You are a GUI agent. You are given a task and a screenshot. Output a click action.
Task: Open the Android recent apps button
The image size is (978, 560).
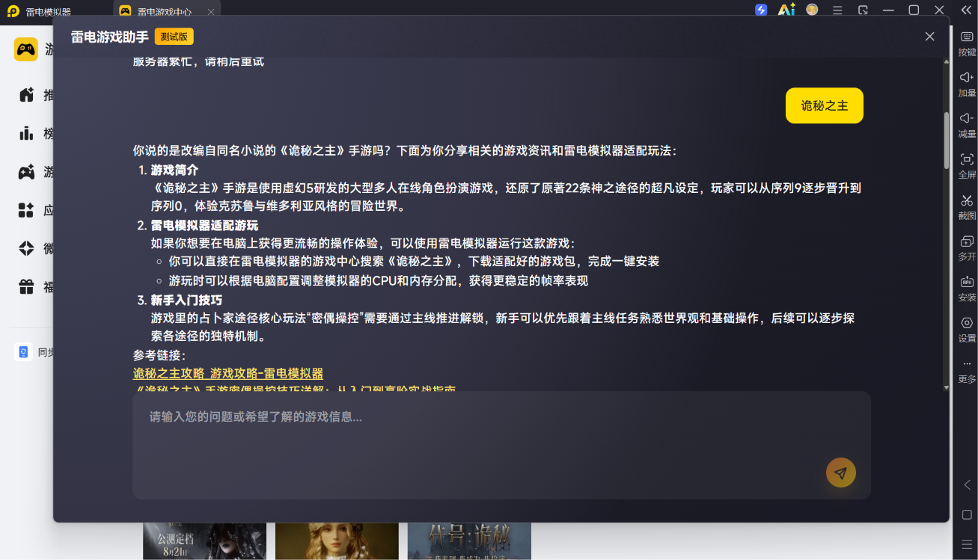click(967, 543)
